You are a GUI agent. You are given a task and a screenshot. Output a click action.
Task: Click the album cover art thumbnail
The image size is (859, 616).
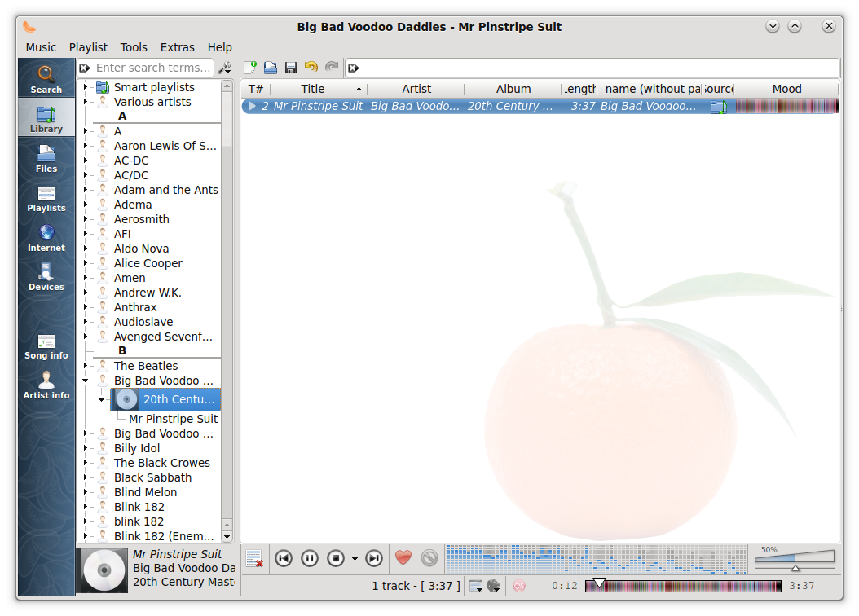click(104, 570)
